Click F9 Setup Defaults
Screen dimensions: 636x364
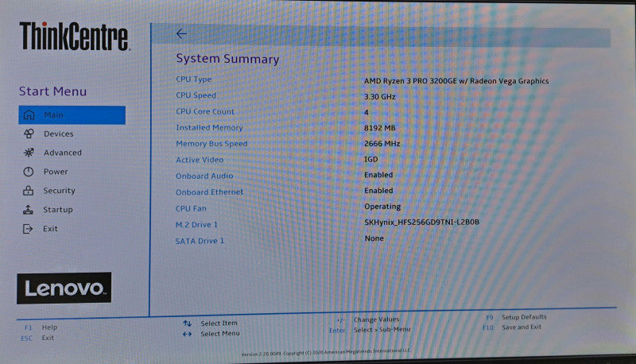tap(516, 317)
